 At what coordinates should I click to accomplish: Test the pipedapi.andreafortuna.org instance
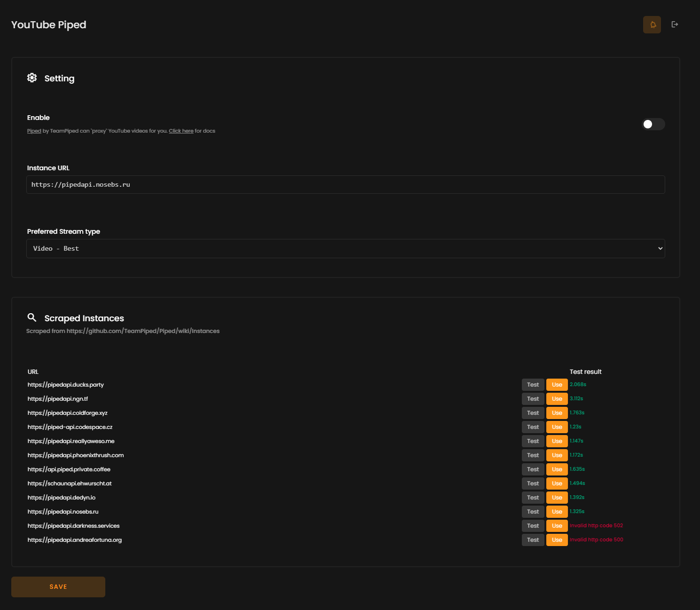pos(533,540)
